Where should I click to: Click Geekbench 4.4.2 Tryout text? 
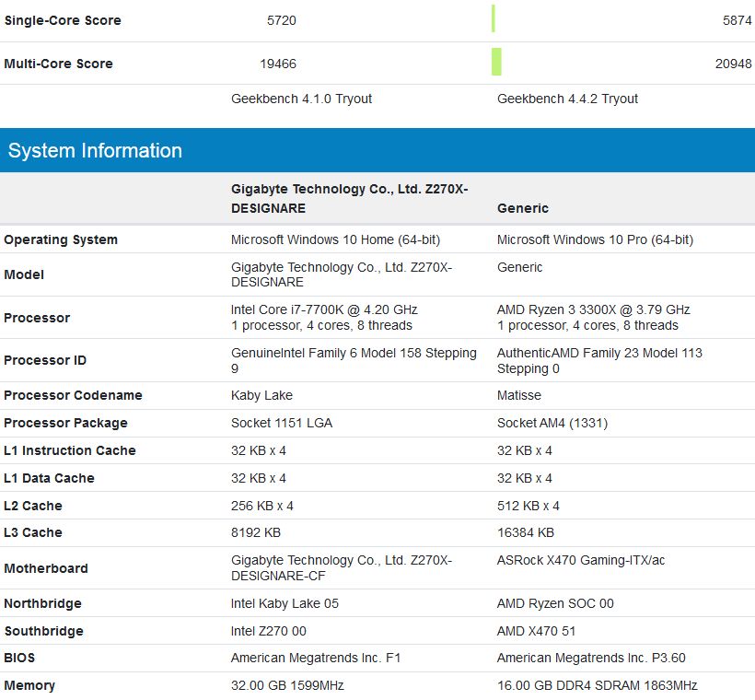coord(567,99)
